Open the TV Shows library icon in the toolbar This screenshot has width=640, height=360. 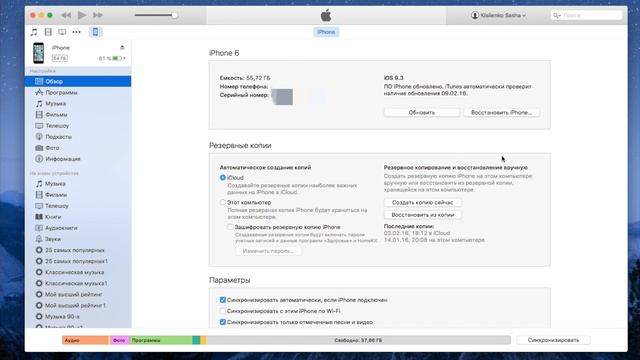(62, 32)
